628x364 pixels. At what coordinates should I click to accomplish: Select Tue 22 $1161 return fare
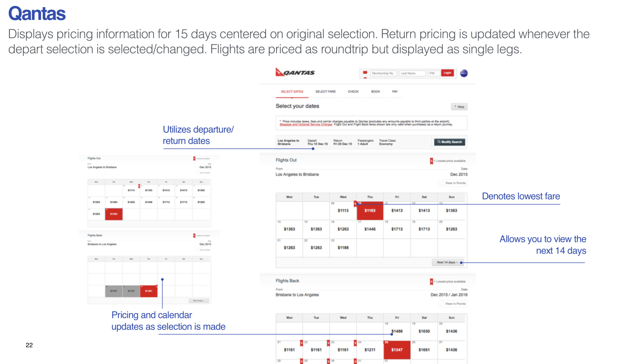point(316,350)
